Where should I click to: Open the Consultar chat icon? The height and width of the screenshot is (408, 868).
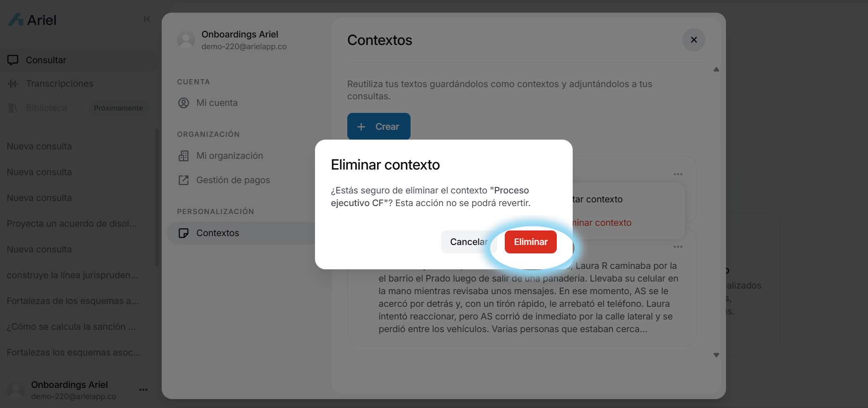coord(13,60)
